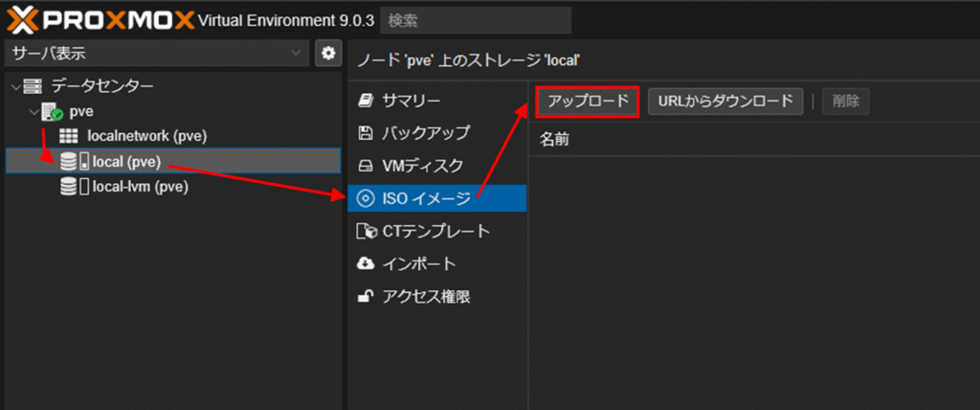Open the server view gear settings
The image size is (980, 410).
click(328, 54)
